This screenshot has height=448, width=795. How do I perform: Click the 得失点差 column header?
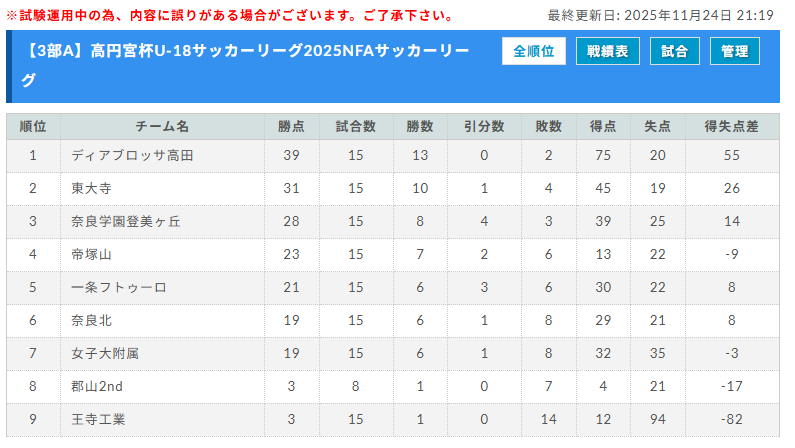click(x=732, y=127)
